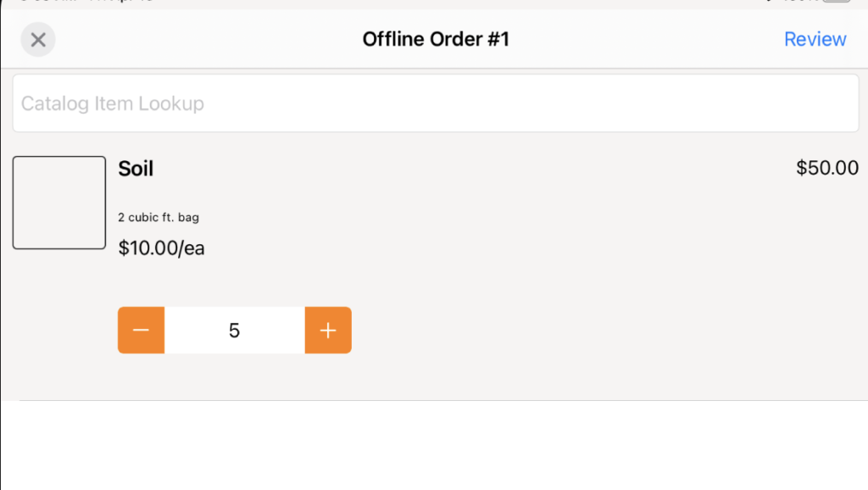This screenshot has height=490, width=868.
Task: Click the empty white area below Soil
Action: click(x=435, y=445)
